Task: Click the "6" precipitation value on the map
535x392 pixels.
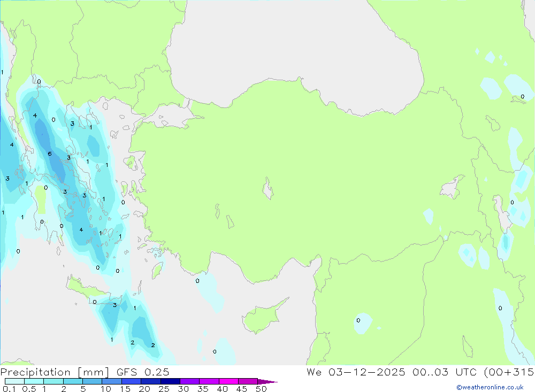Action: (x=50, y=154)
